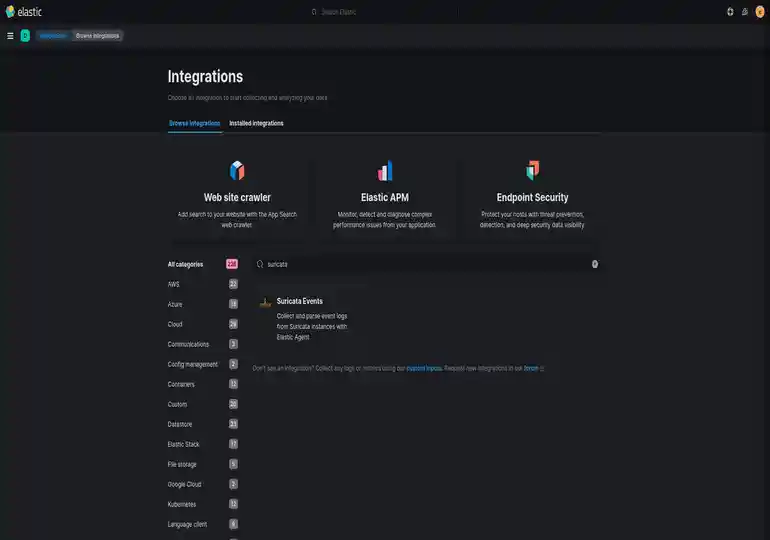Image resolution: width=770 pixels, height=540 pixels.
Task: Filter by Azure category
Action: [203, 304]
